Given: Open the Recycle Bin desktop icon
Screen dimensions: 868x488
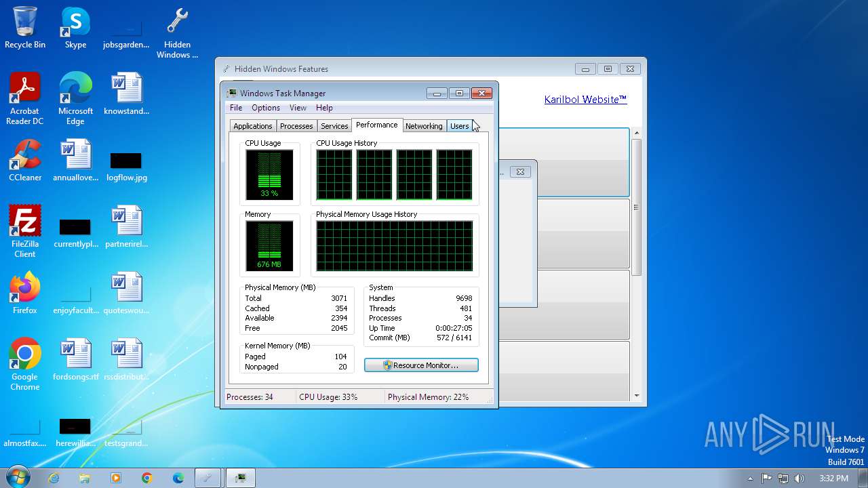Looking at the screenshot, I should [25, 28].
